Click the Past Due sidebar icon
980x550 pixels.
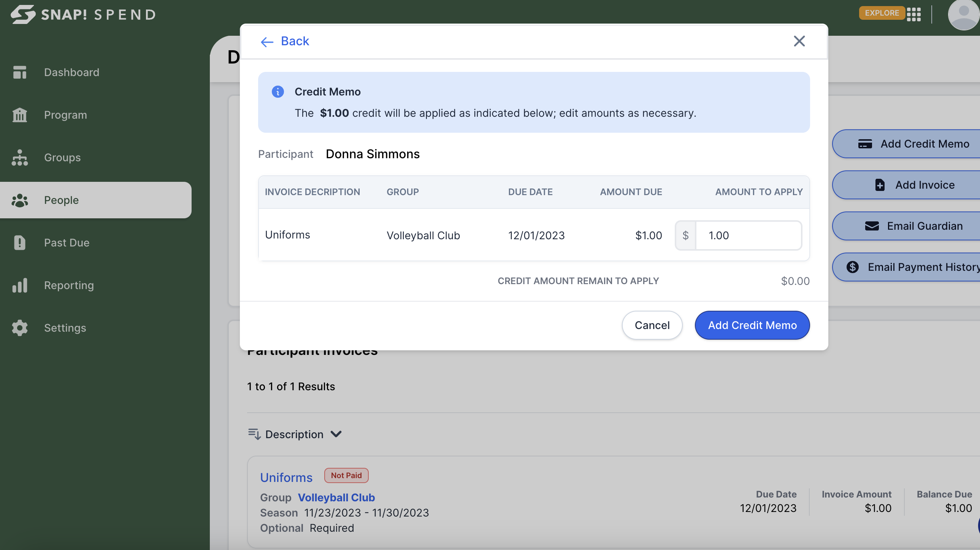click(20, 242)
